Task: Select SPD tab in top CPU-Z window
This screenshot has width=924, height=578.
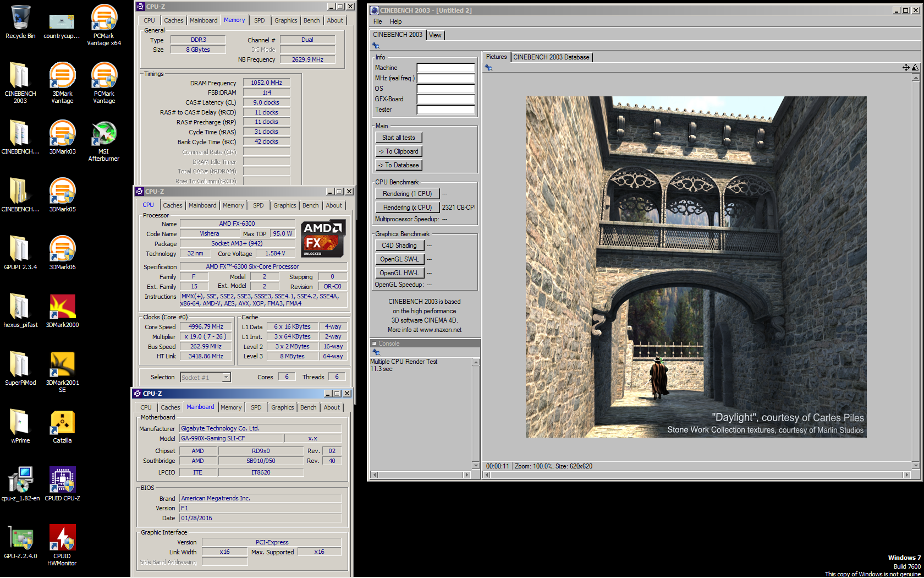Action: click(259, 20)
